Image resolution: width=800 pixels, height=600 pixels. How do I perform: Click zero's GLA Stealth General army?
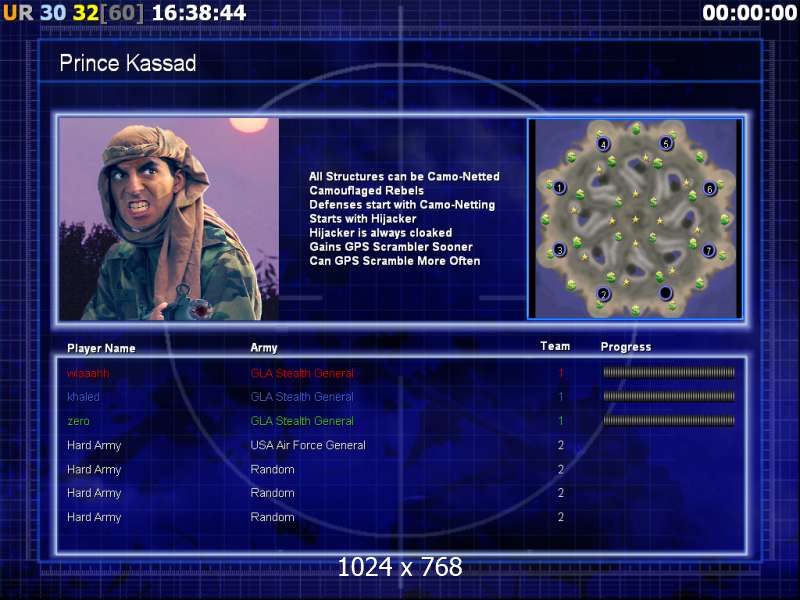coord(302,421)
